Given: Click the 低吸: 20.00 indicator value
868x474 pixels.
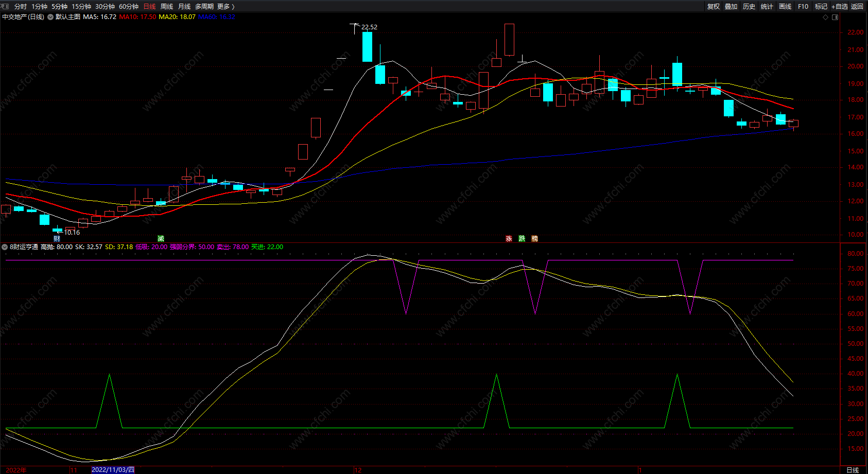Looking at the screenshot, I should 151,247.
